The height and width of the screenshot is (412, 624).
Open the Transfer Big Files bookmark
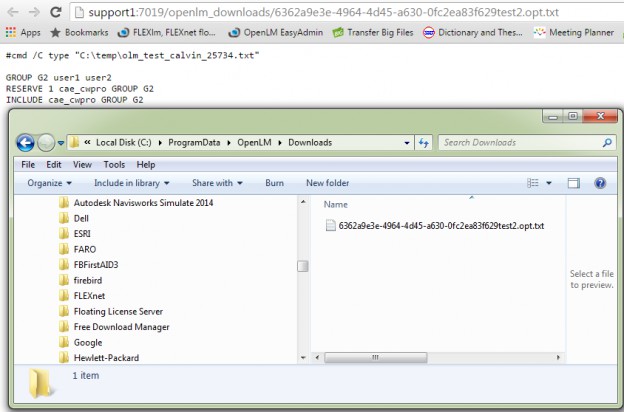[371, 32]
